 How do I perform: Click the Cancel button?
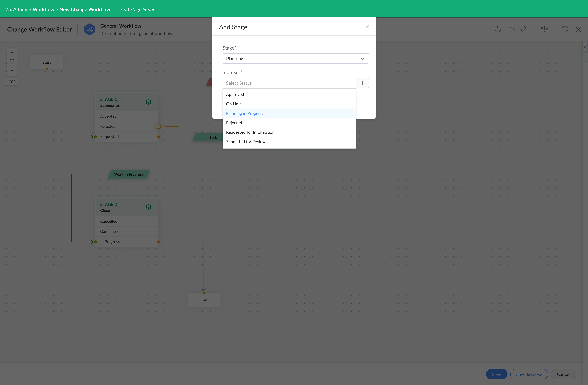(x=563, y=374)
